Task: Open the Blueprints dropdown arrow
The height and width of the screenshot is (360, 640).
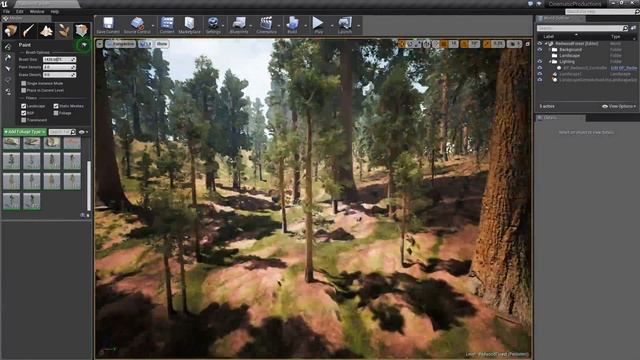Action: coord(251,25)
